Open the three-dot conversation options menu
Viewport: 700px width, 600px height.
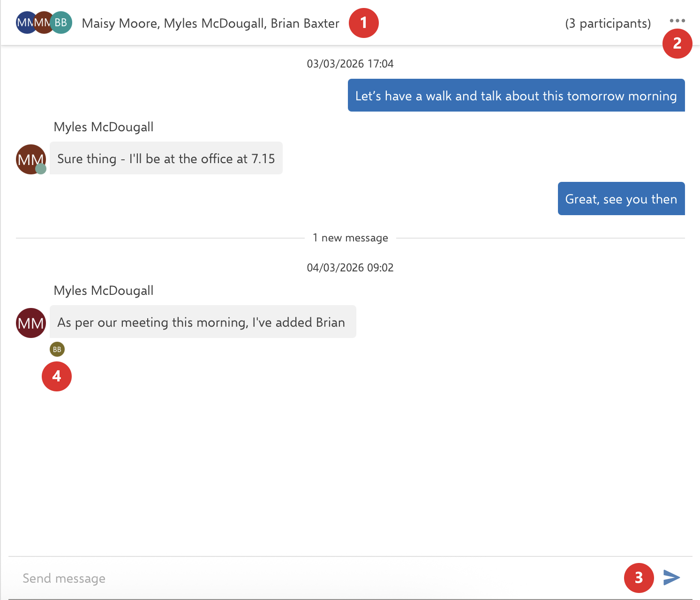point(677,21)
